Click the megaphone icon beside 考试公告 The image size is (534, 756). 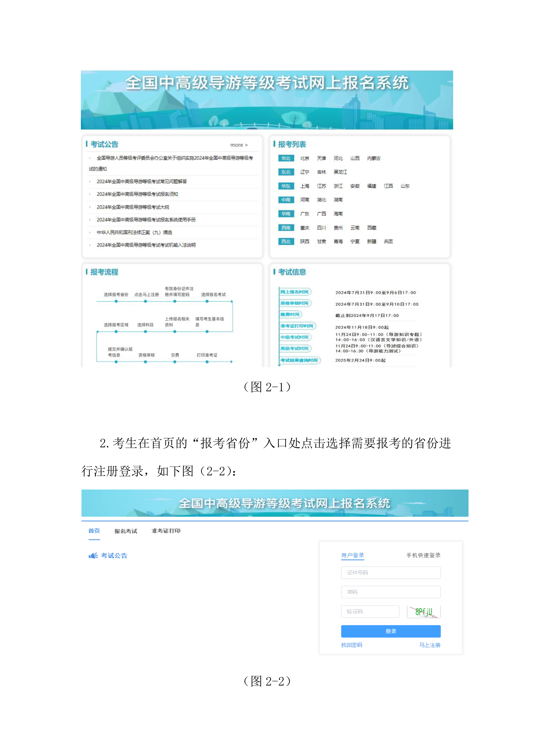coord(93,556)
